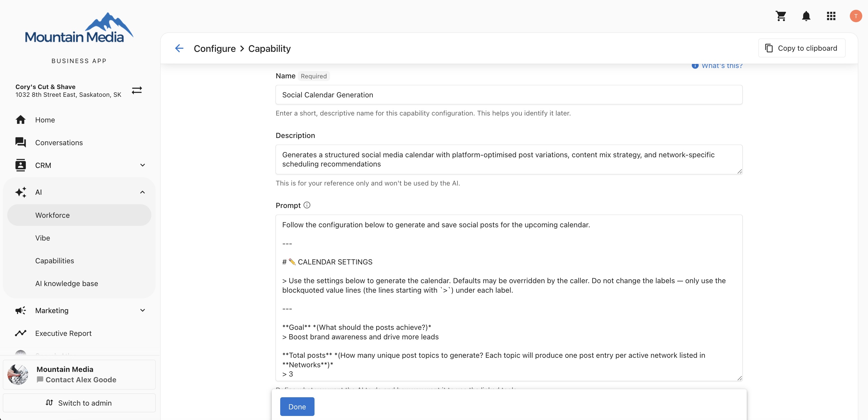The height and width of the screenshot is (420, 868).
Task: Click inside the Description text area
Action: [x=509, y=159]
